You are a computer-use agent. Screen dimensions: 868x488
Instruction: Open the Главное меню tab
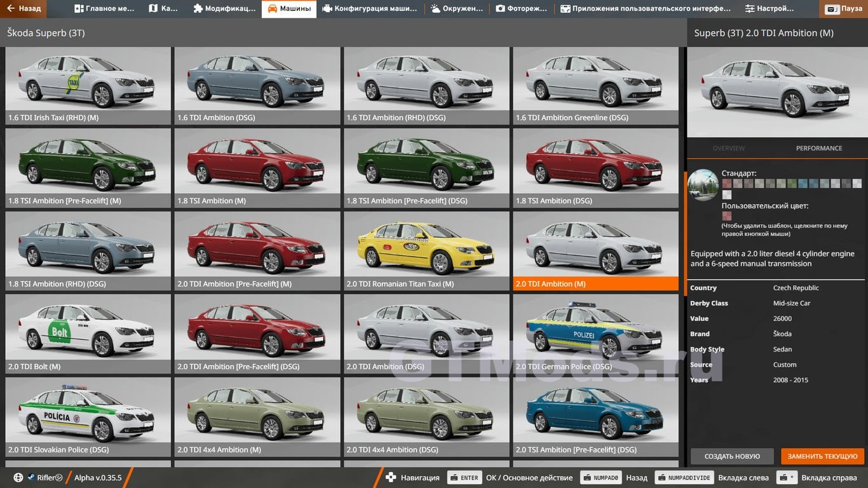[104, 9]
